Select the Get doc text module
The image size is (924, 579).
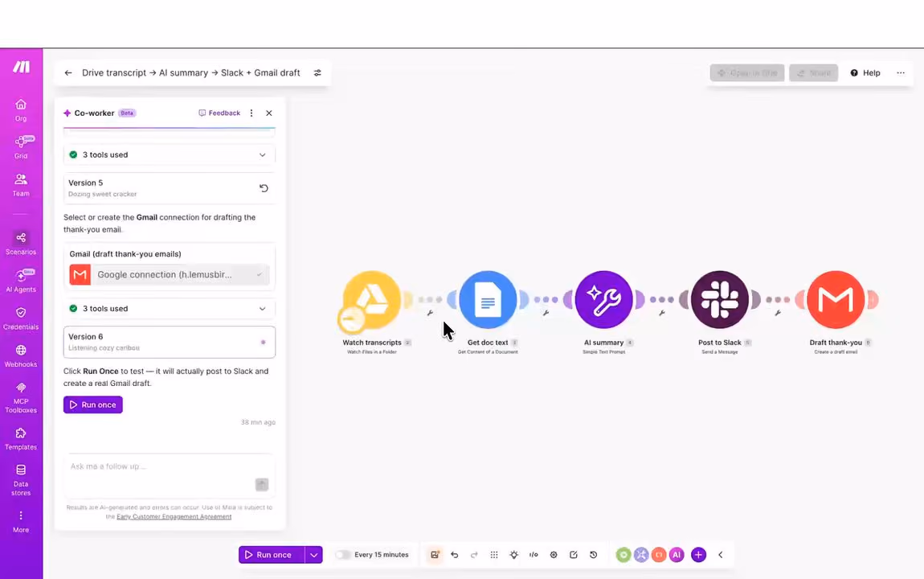pyautogui.click(x=488, y=299)
